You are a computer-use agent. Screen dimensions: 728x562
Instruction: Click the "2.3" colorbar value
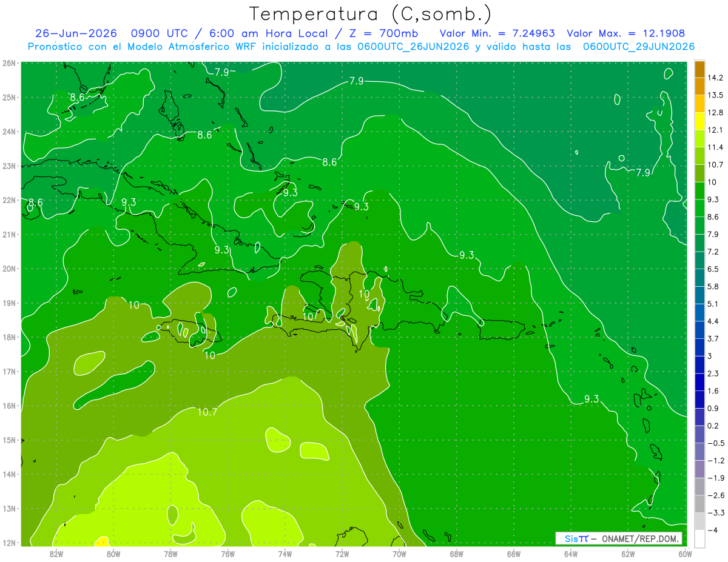tap(712, 373)
